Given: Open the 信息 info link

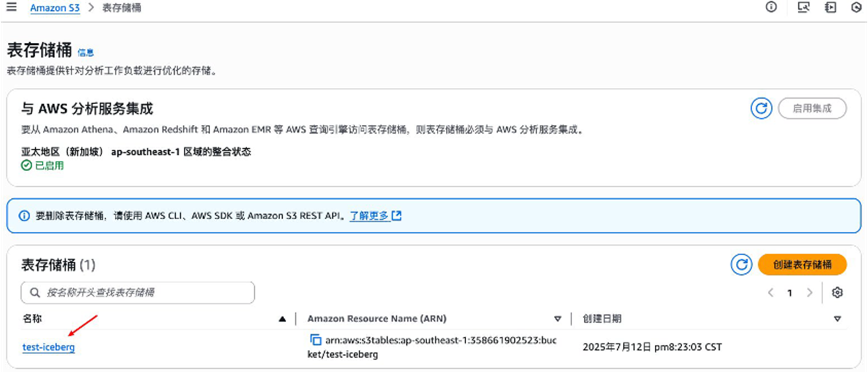Looking at the screenshot, I should point(85,53).
